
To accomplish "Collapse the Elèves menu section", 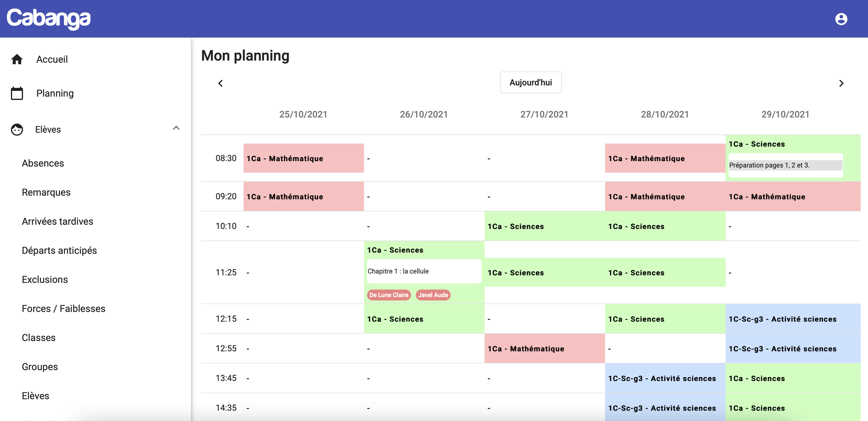I will point(176,128).
